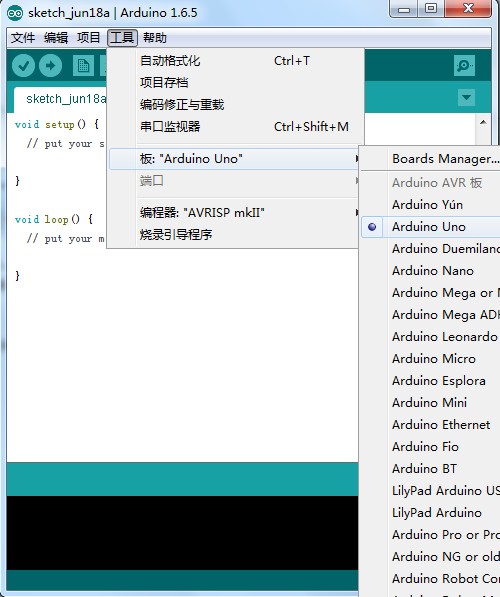500x597 pixels.
Task: Click the New sketch document icon
Action: pos(83,65)
